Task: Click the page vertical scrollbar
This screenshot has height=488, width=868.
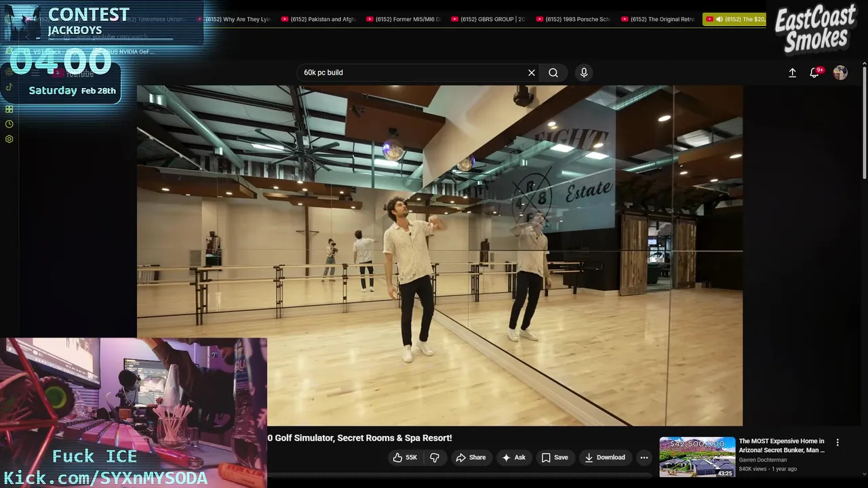Action: point(864,122)
